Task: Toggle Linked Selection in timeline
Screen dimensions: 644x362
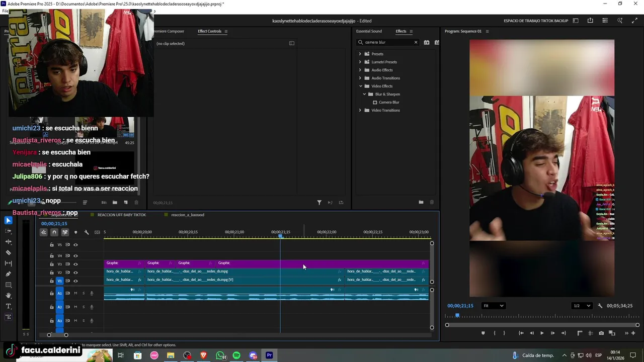Action: [x=65, y=232]
